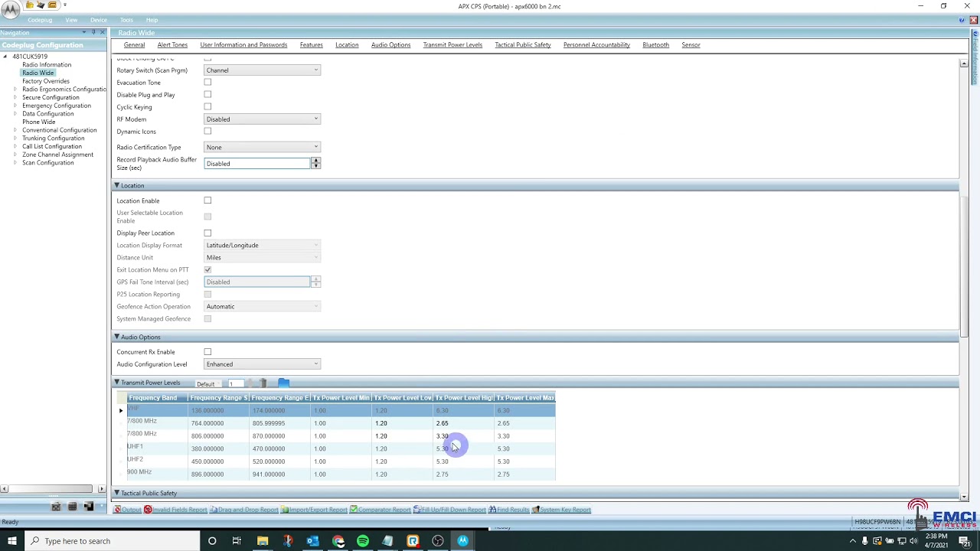Open the View menu
980x551 pixels.
71,20
